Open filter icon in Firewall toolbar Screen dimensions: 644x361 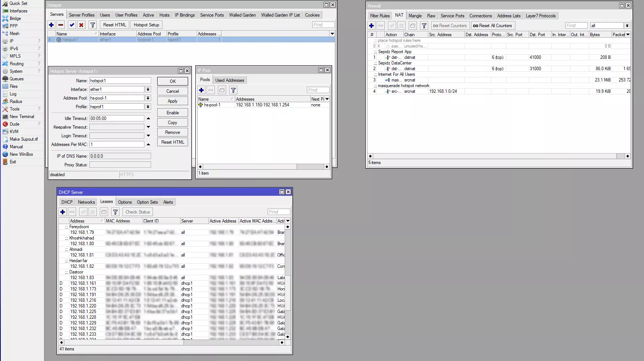(x=424, y=26)
